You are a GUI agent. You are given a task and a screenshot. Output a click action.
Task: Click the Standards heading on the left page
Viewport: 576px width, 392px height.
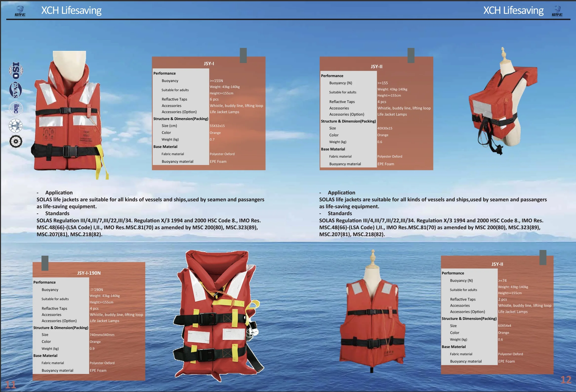[57, 213]
